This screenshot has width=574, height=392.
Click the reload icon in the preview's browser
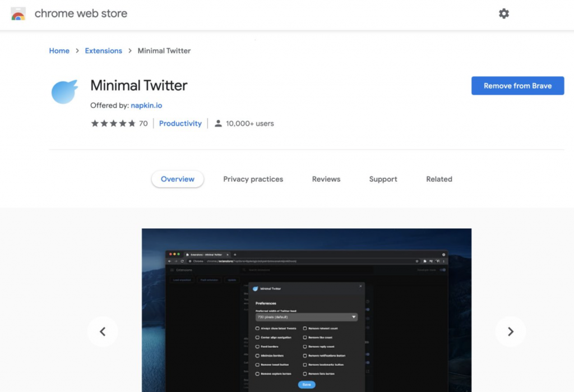(182, 261)
